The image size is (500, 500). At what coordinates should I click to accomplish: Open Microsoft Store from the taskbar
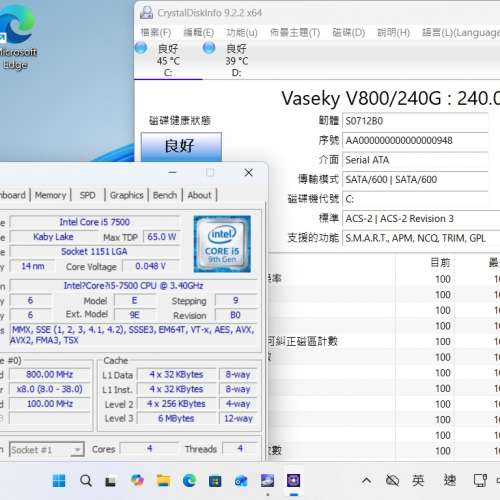tap(215, 481)
